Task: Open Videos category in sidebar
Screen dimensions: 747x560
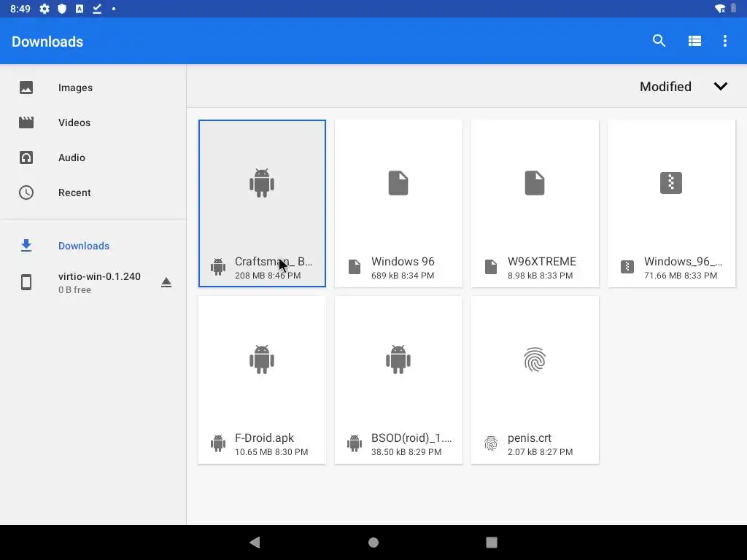Action: [x=93, y=122]
